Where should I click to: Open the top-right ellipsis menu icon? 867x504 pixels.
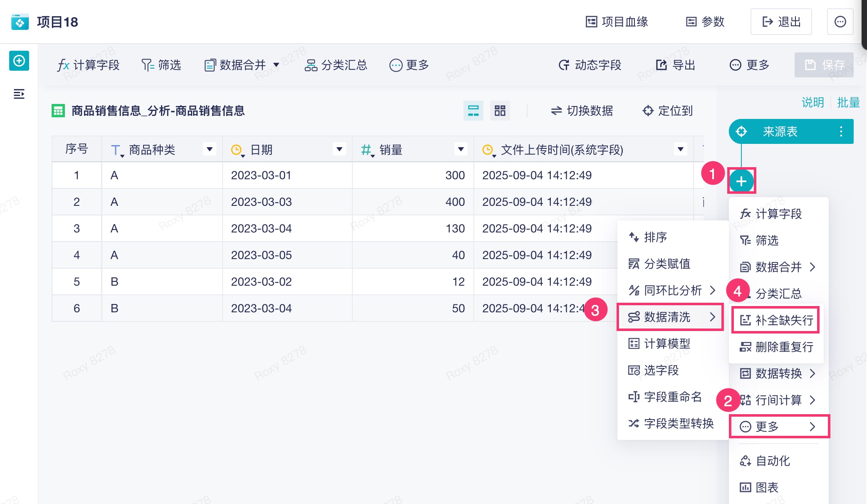tap(840, 22)
